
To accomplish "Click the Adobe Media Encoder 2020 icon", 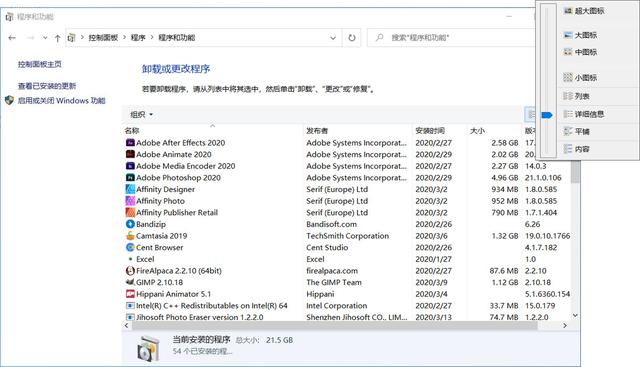I will coord(130,166).
